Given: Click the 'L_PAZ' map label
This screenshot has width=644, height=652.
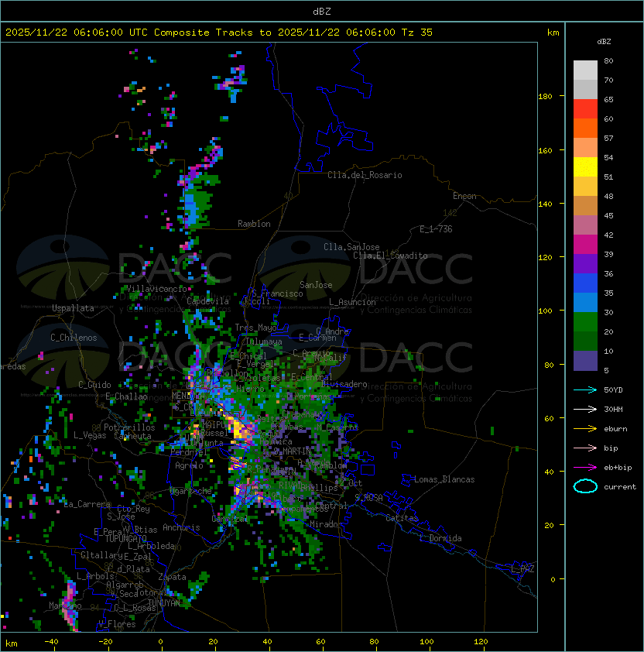Looking at the screenshot, I should point(522,569).
